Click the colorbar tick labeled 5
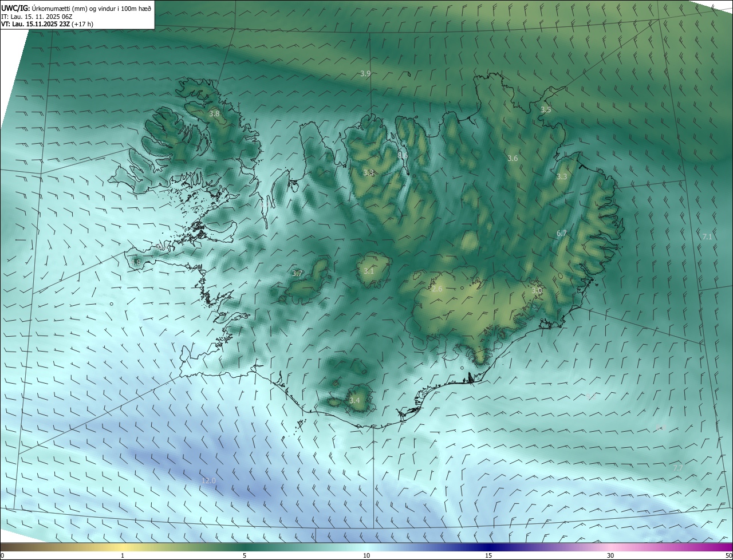This screenshot has width=733, height=560. click(245, 555)
